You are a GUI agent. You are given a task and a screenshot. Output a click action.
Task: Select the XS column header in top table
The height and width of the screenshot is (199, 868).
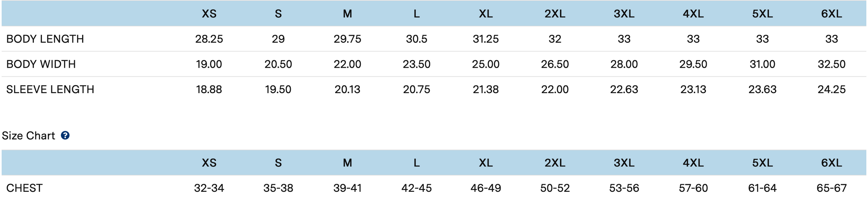[x=209, y=14]
